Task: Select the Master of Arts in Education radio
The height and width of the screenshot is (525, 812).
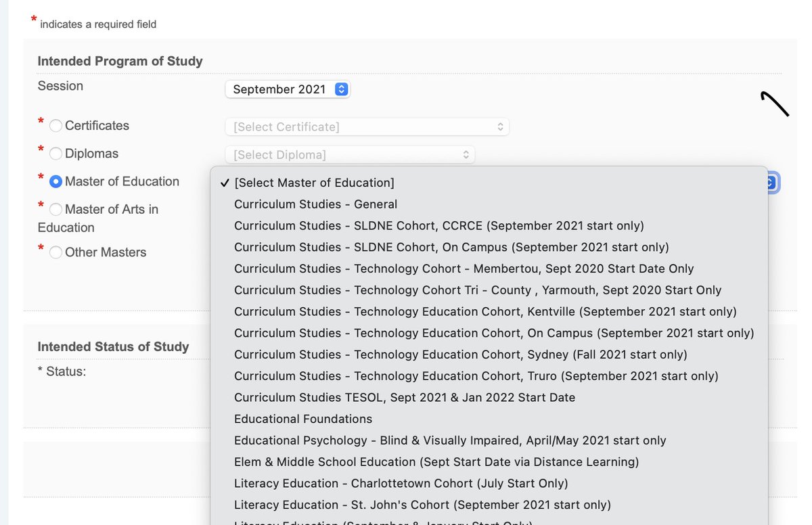Action: pos(55,210)
